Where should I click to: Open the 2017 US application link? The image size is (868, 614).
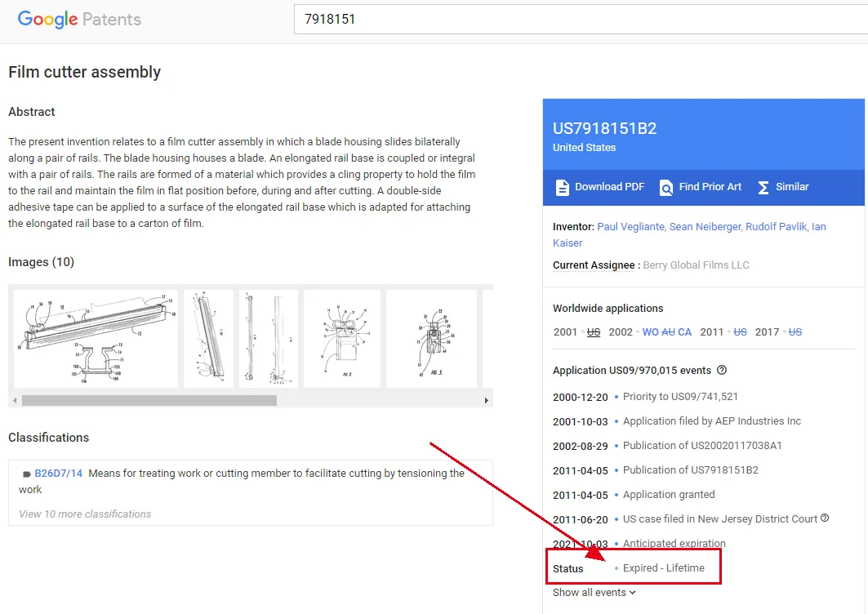click(795, 332)
